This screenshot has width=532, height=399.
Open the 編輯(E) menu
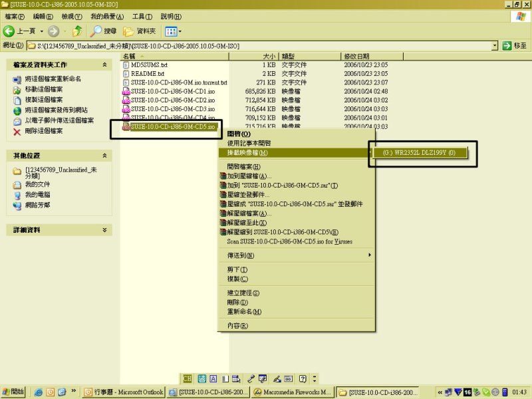tap(43, 16)
